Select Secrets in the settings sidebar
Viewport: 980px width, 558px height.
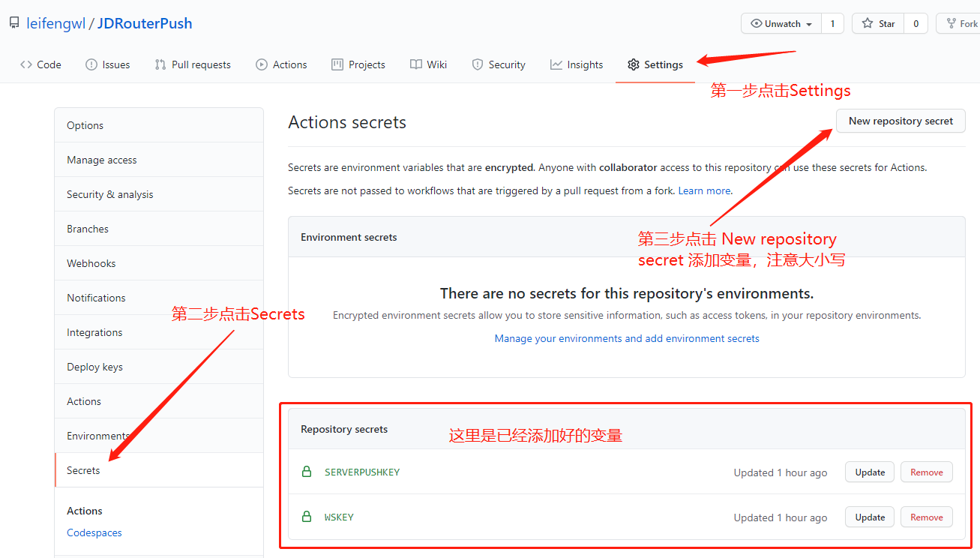[159, 470]
